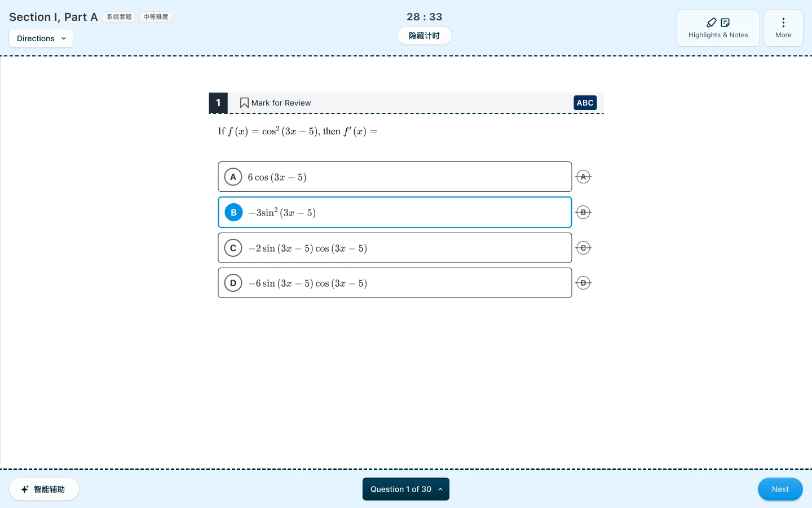
Task: Select answer C radio circle
Action: (233, 248)
